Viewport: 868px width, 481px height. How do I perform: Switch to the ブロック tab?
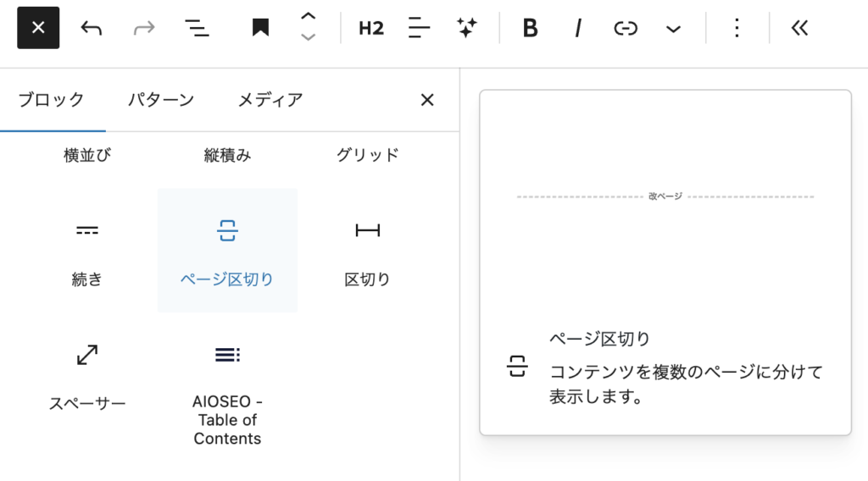coord(51,100)
